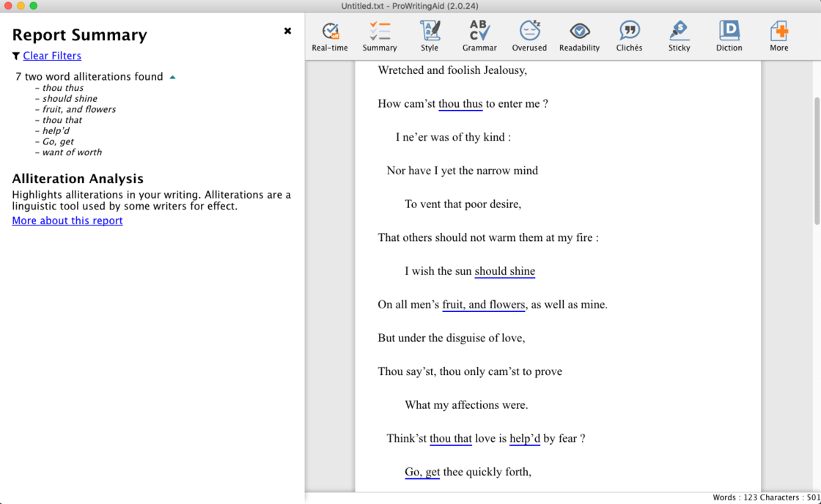Image resolution: width=821 pixels, height=504 pixels.
Task: Click the line 'Wretched and foolish Jealousy,'
Action: coord(452,70)
